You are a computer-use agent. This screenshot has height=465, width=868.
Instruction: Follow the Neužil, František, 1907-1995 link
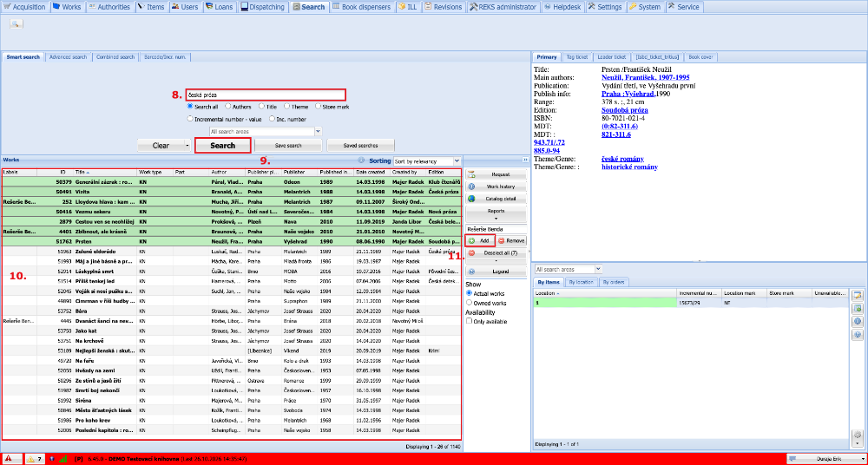coord(646,77)
